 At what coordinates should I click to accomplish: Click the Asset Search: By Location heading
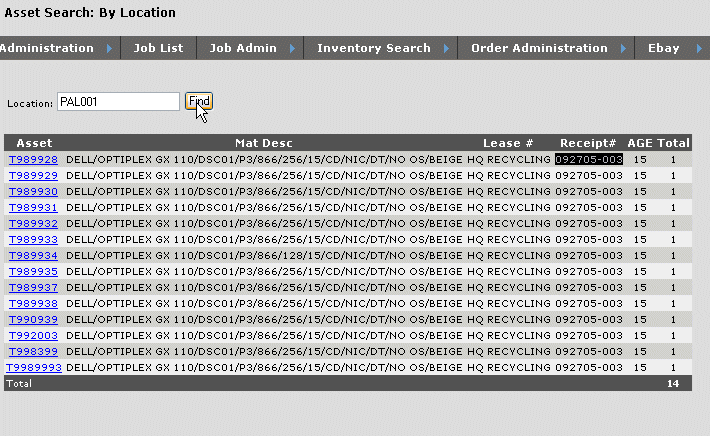point(90,12)
